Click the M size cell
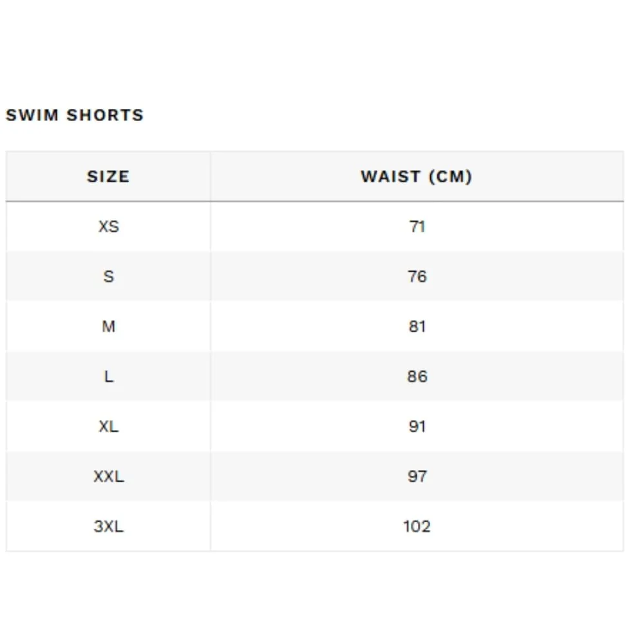Image resolution: width=644 pixels, height=644 pixels. pyautogui.click(x=108, y=327)
